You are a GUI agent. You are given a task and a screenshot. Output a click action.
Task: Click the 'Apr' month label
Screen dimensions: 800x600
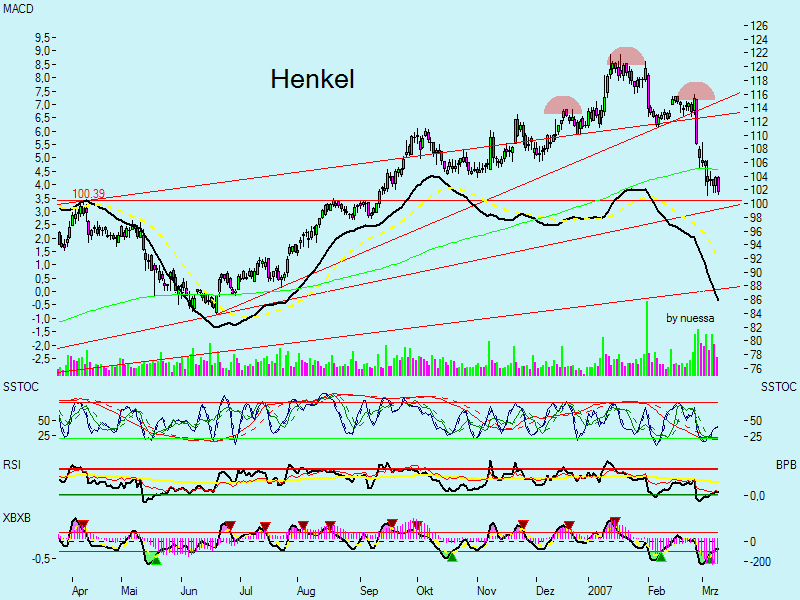point(80,591)
